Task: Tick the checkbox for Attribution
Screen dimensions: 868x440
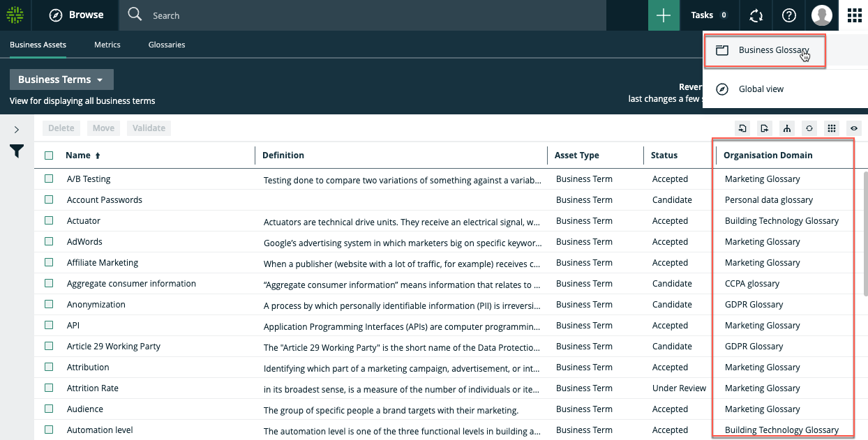Action: tap(49, 367)
